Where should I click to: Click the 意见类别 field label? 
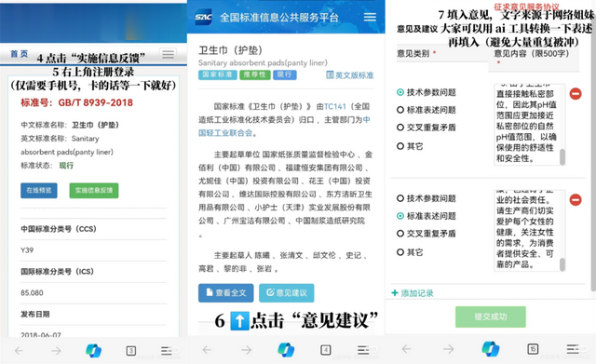coord(413,54)
